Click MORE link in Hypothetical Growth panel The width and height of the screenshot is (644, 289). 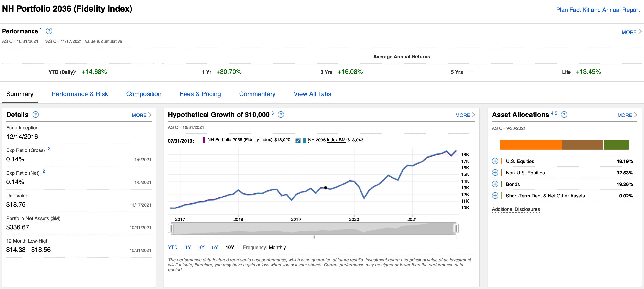(x=462, y=115)
